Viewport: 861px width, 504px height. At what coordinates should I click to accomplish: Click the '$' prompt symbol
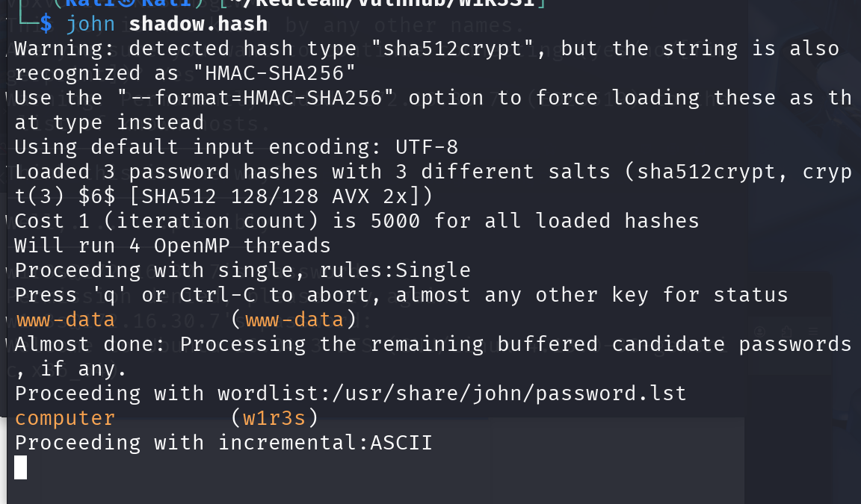[46, 24]
